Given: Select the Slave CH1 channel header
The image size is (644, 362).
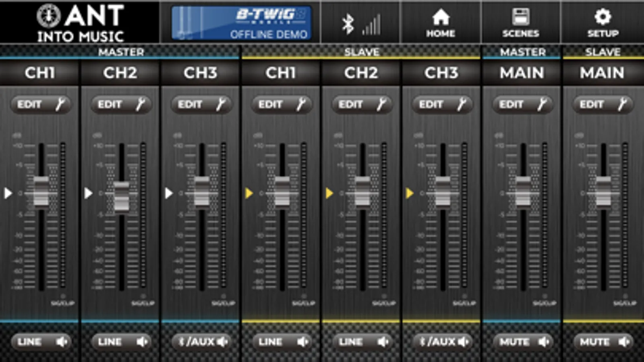Looking at the screenshot, I should pyautogui.click(x=281, y=73).
